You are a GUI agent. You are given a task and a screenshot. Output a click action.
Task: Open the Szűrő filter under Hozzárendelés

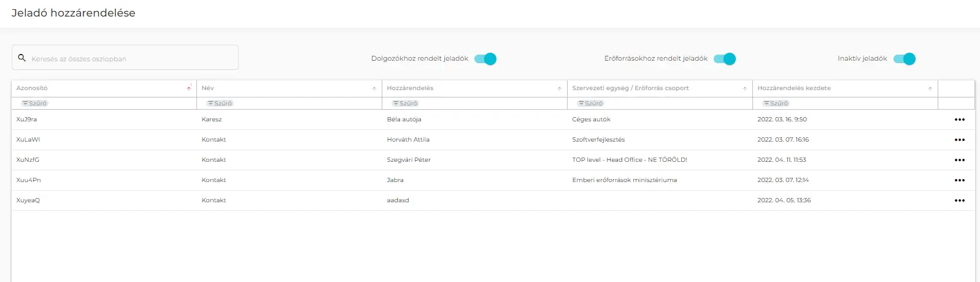pos(406,104)
